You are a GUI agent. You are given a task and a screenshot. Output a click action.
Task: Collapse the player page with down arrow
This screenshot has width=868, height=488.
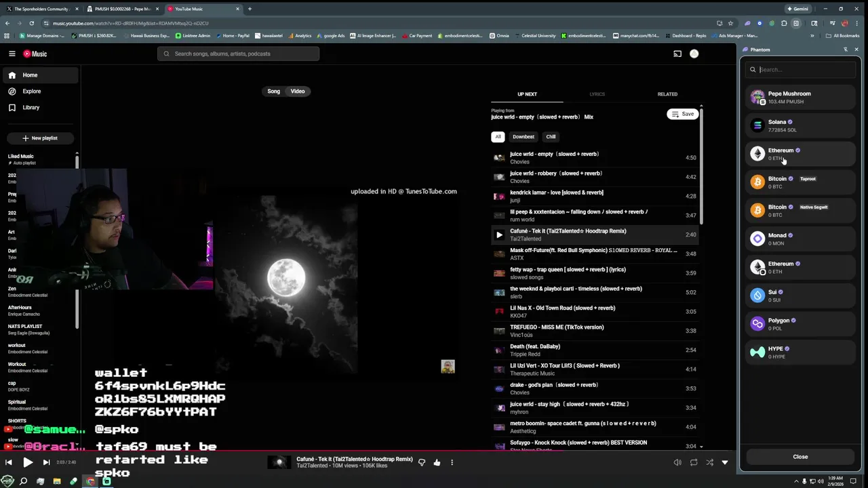725,462
